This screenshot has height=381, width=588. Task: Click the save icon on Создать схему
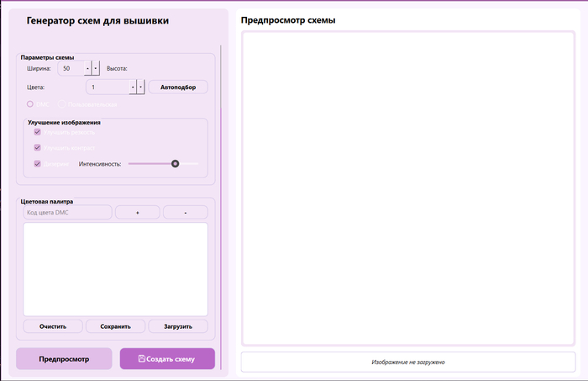coord(141,359)
